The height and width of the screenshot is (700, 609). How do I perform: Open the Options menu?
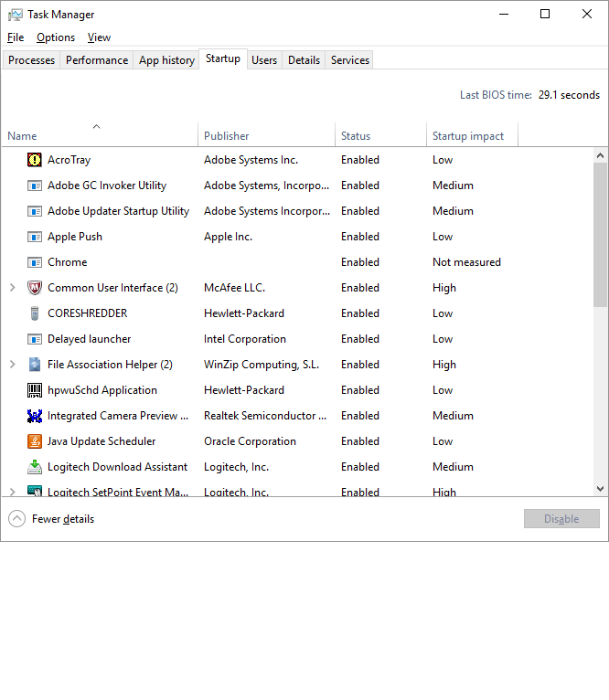tap(56, 37)
